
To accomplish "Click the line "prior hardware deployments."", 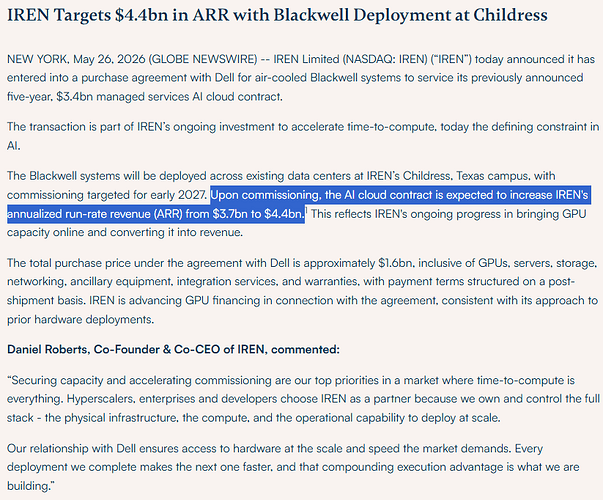I will click(x=80, y=319).
